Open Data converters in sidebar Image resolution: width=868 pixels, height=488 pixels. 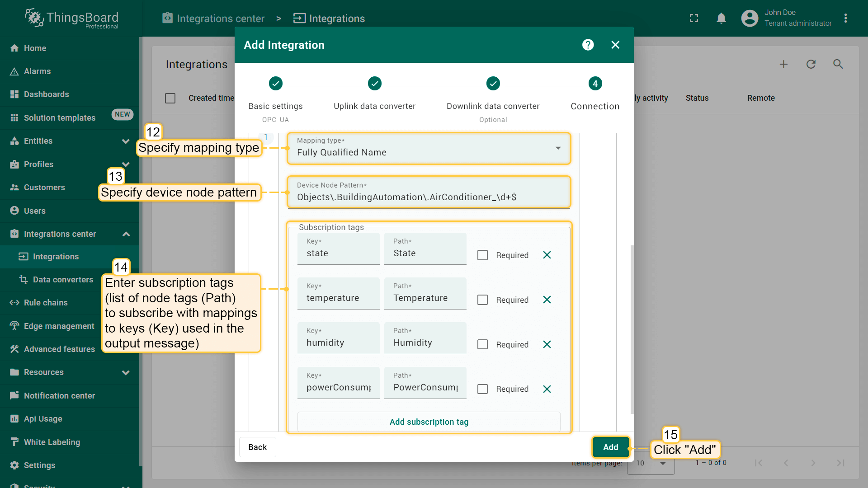click(x=63, y=280)
